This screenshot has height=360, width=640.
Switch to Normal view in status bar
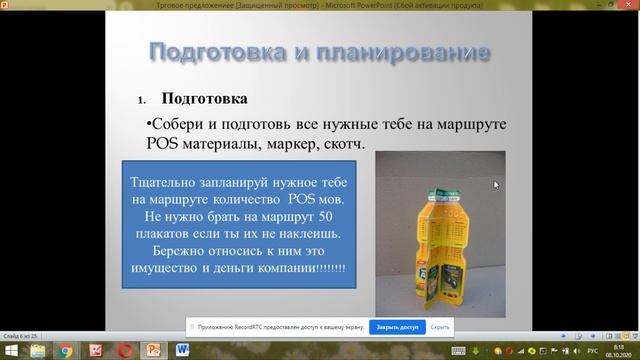(609, 336)
